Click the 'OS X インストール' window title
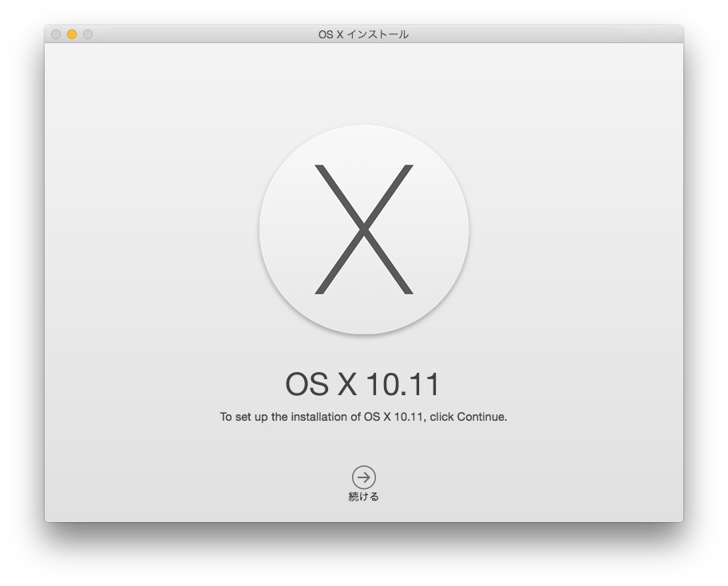Image resolution: width=728 pixels, height=586 pixels. coord(363,34)
